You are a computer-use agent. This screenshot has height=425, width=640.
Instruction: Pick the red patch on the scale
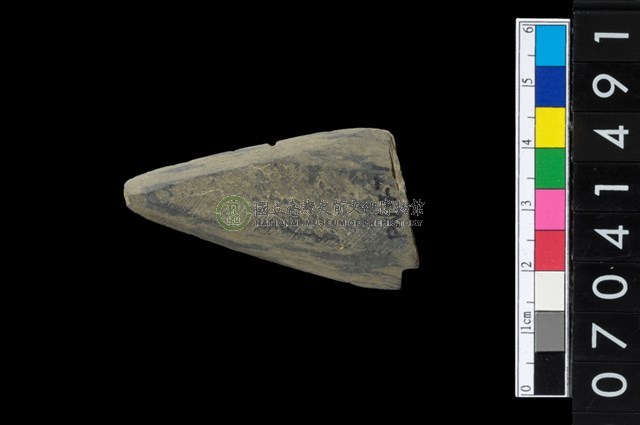(x=550, y=250)
